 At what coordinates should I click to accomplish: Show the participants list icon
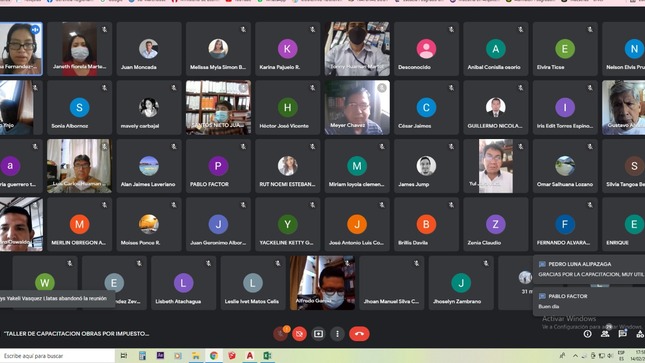pyautogui.click(x=605, y=334)
